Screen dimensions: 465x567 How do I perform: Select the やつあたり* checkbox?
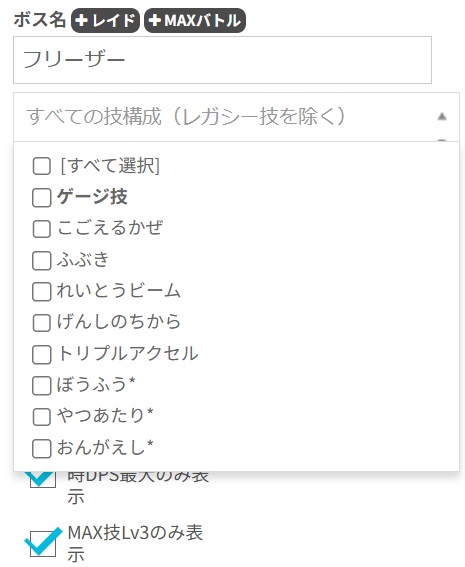42,417
